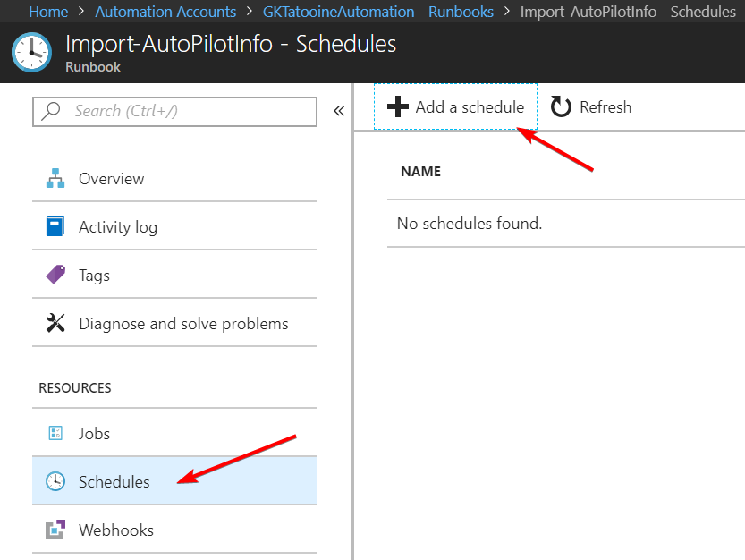Open the Automation Accounts breadcrumb link
745x560 pixels.
click(x=165, y=12)
